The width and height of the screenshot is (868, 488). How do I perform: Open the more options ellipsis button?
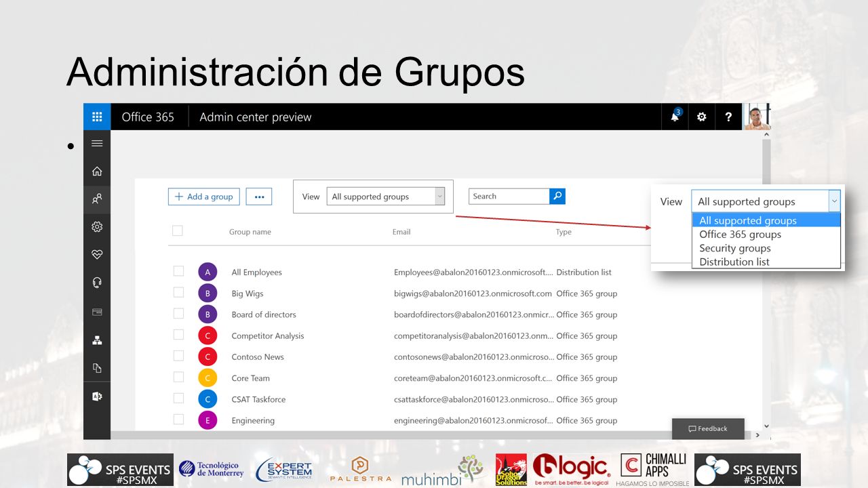pyautogui.click(x=259, y=197)
